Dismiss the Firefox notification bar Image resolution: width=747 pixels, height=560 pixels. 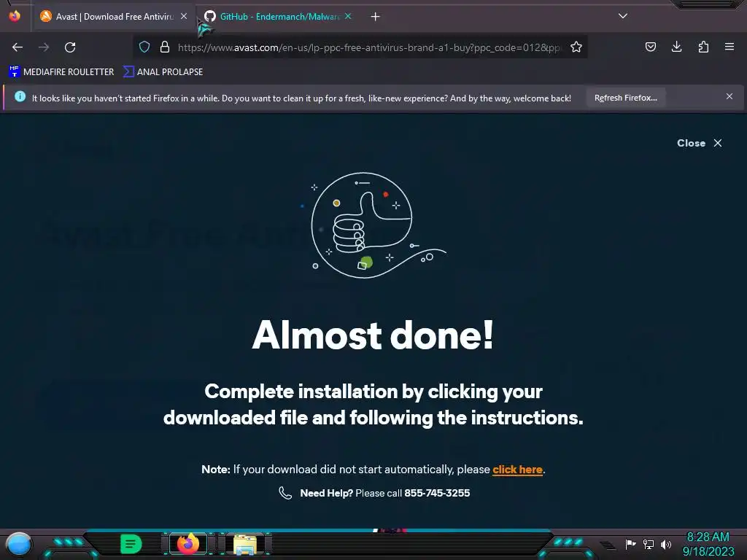(x=729, y=97)
